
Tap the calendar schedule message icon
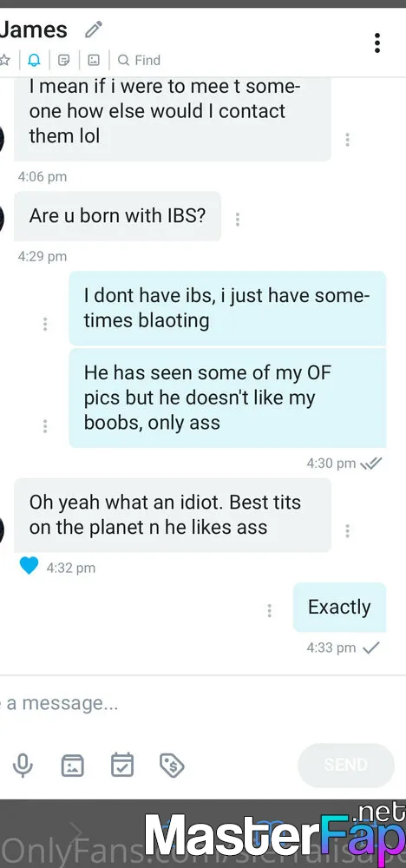click(122, 765)
